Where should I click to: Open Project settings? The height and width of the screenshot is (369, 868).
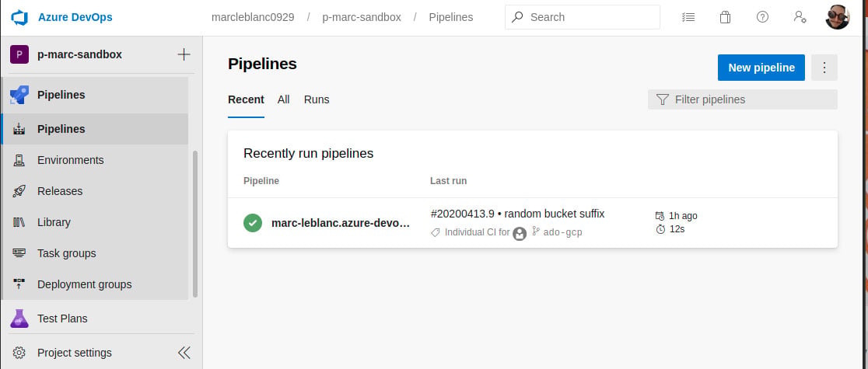pos(75,353)
